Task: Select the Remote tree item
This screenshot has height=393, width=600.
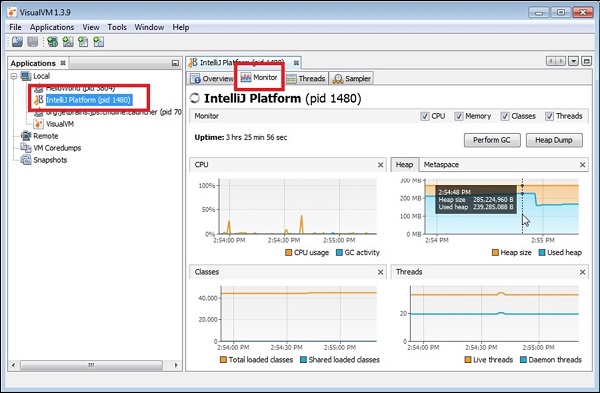Action: pyautogui.click(x=46, y=135)
